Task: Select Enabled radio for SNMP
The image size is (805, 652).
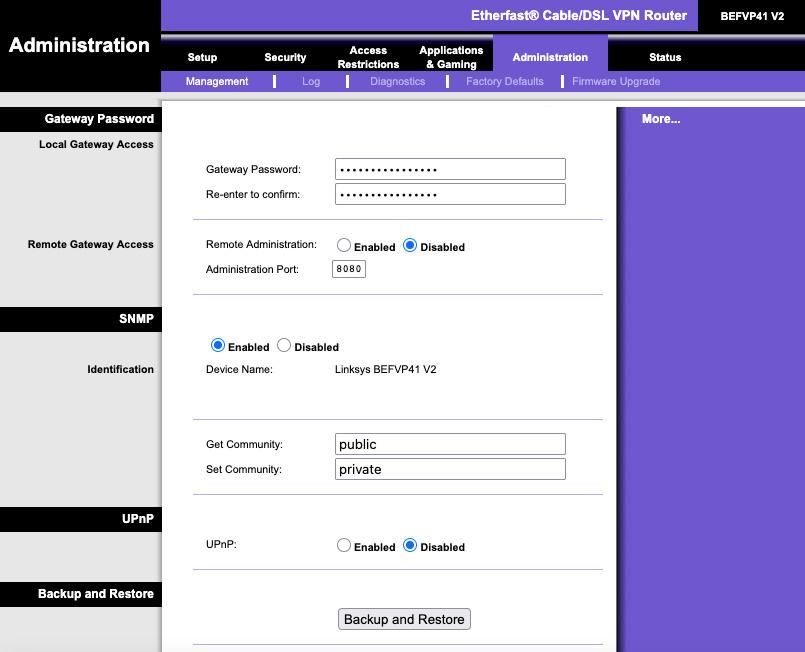Action: coord(218,346)
